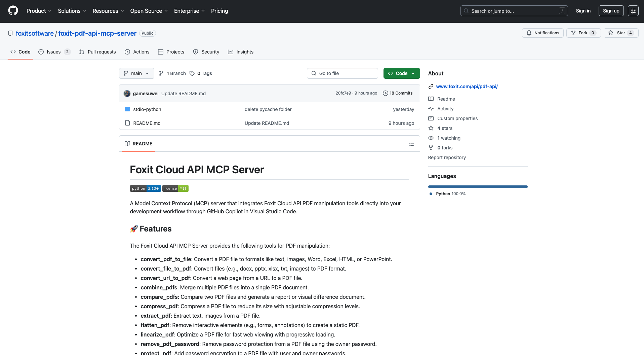Open the gamesuwei author link
This screenshot has height=355, width=644.
(x=146, y=94)
